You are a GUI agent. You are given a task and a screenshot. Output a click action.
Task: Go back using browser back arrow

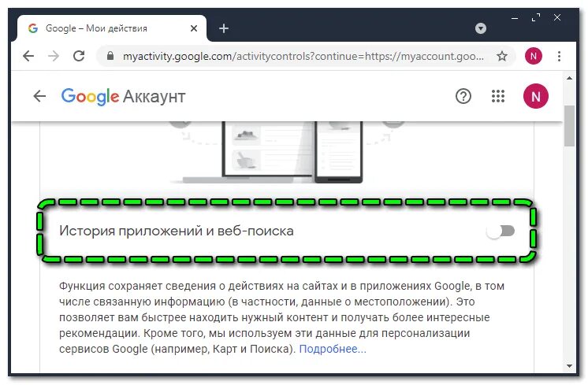pyautogui.click(x=28, y=56)
